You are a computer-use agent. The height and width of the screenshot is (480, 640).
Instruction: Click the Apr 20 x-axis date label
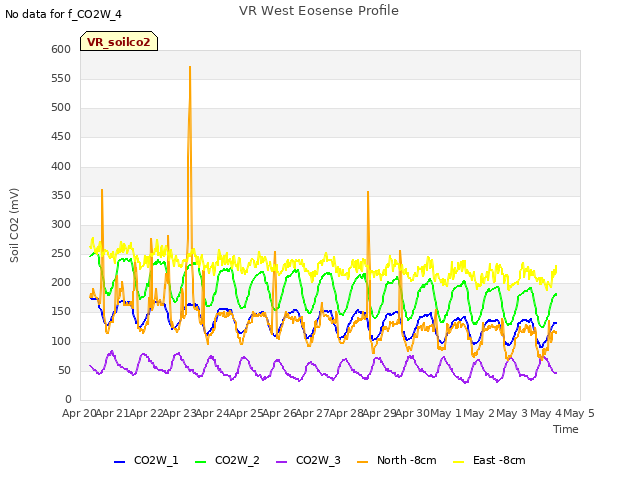coord(79,413)
